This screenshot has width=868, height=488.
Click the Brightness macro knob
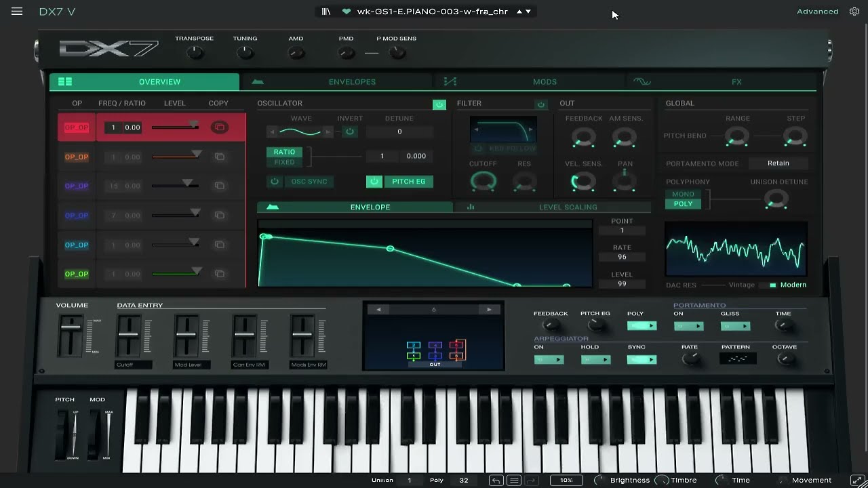point(599,481)
